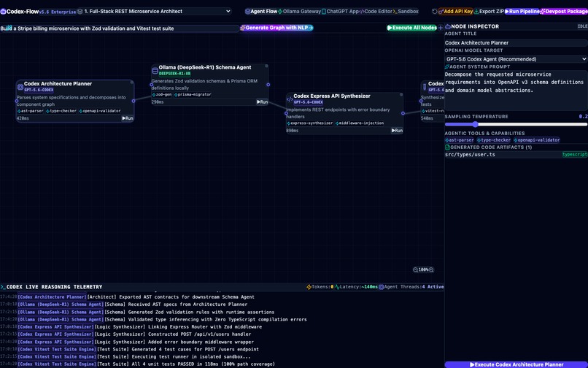Open the Sandbox tab
The height and width of the screenshot is (368, 588).
[x=406, y=12]
